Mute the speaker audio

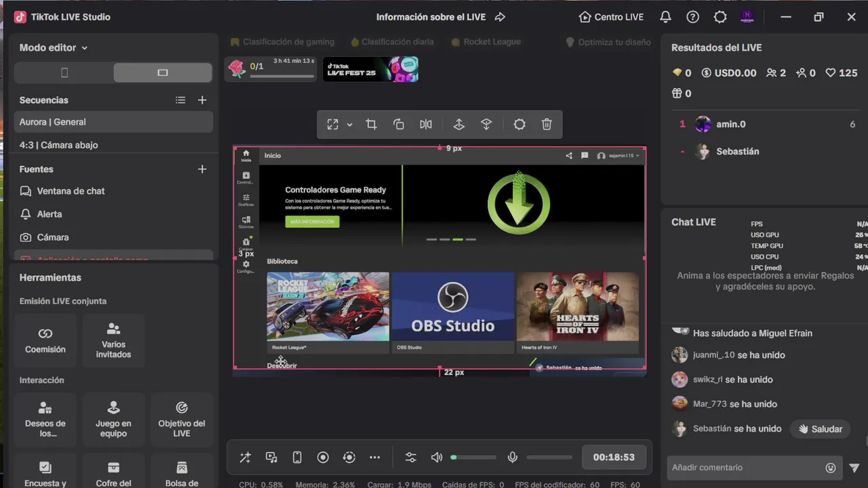(x=437, y=457)
